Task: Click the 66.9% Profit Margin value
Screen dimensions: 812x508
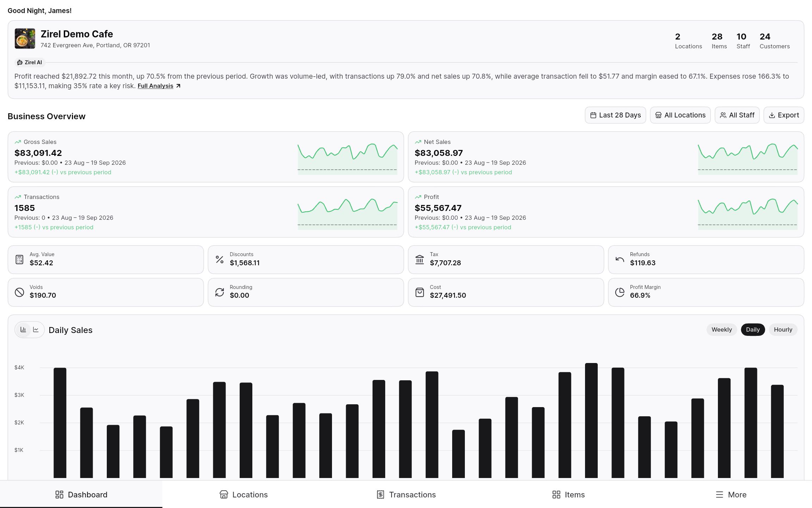Action: (x=640, y=295)
